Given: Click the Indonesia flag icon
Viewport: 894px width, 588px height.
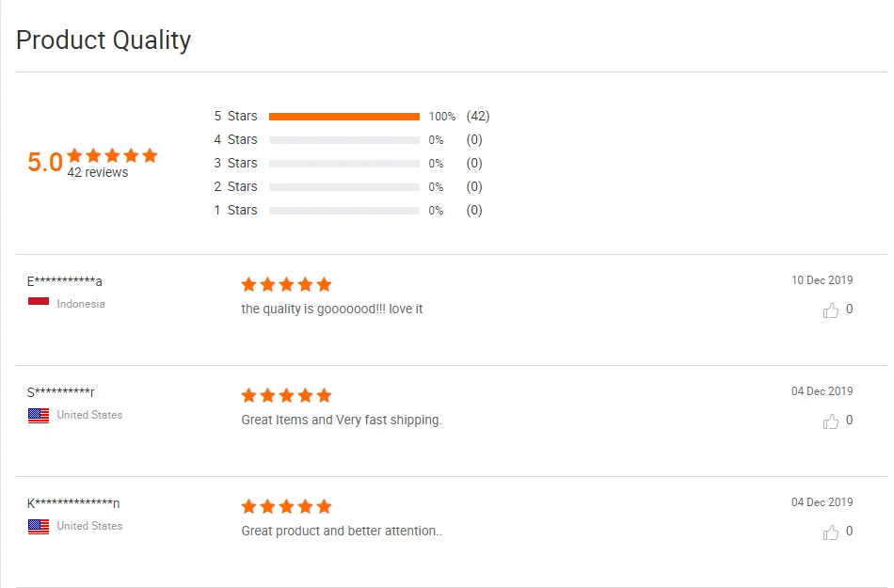Looking at the screenshot, I should 39,304.
